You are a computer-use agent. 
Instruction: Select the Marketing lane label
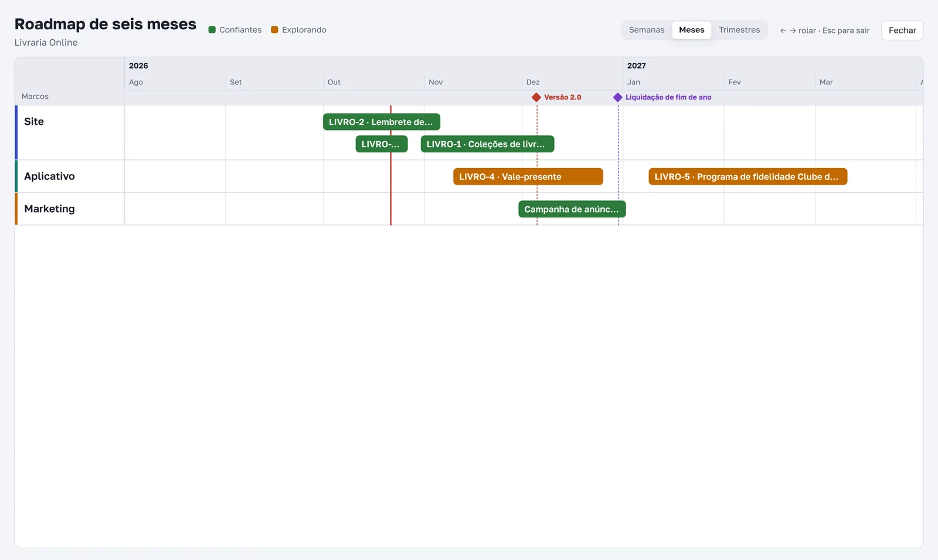coord(49,209)
